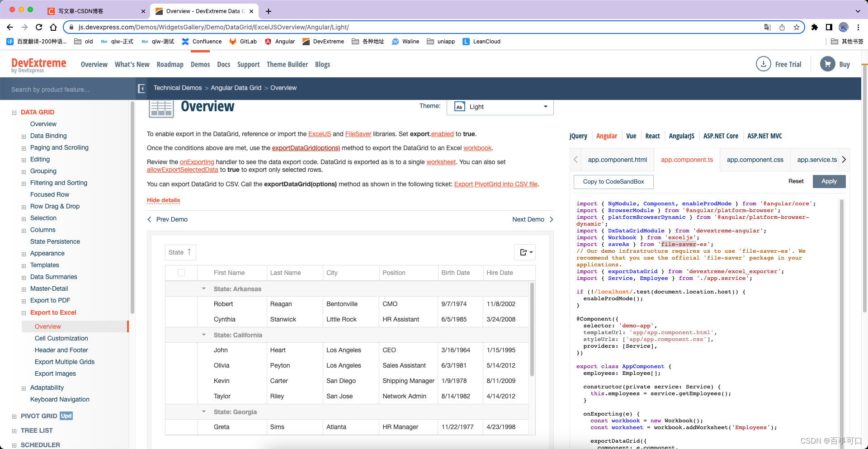The height and width of the screenshot is (449, 868).
Task: Collapse the State: California group
Action: [204, 335]
